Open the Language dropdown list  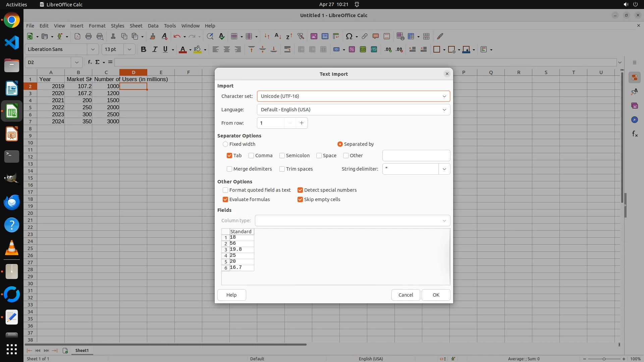[444, 110]
